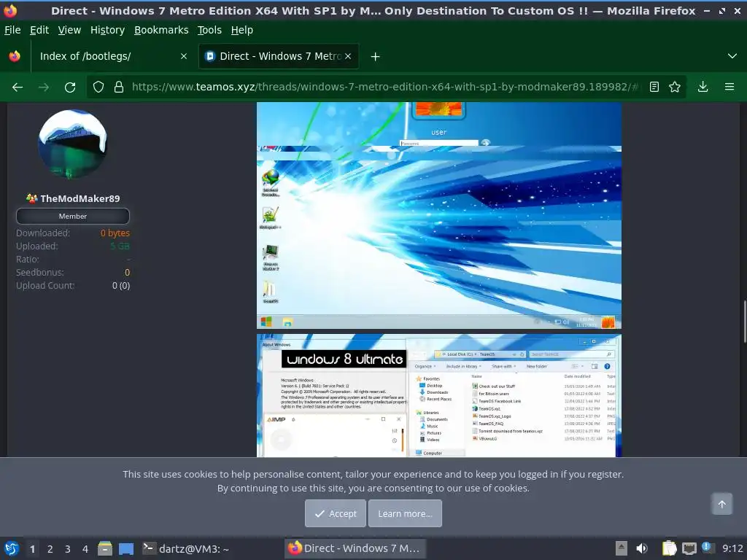Open TheModMaker89 avatar image

73,144
